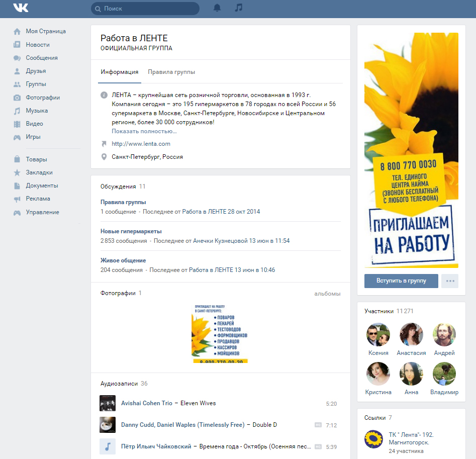476x459 pixels.
Task: Click Анечки Кузнецовой author link
Action: click(220, 241)
